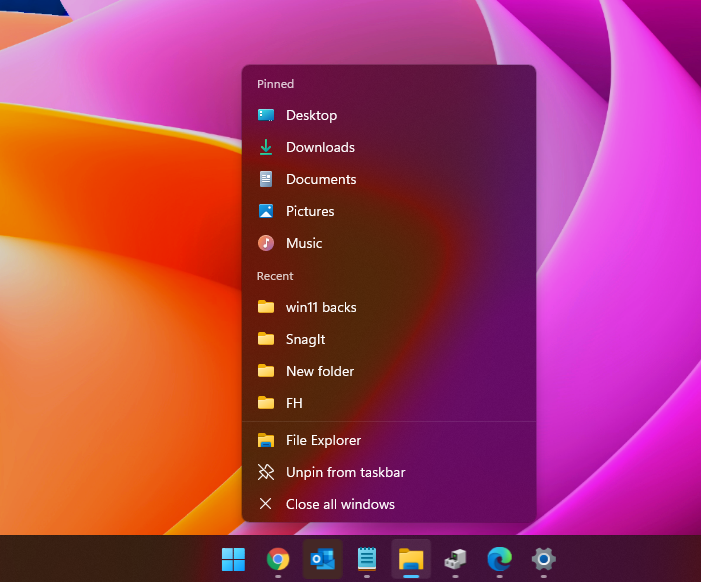The width and height of the screenshot is (701, 582).
Task: Open Outlook from the taskbar
Action: click(322, 559)
